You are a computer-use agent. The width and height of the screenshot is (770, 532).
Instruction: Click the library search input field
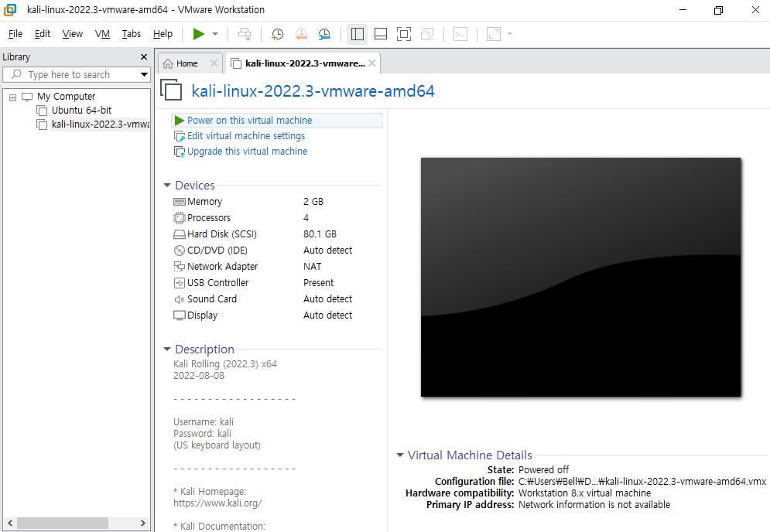[71, 74]
